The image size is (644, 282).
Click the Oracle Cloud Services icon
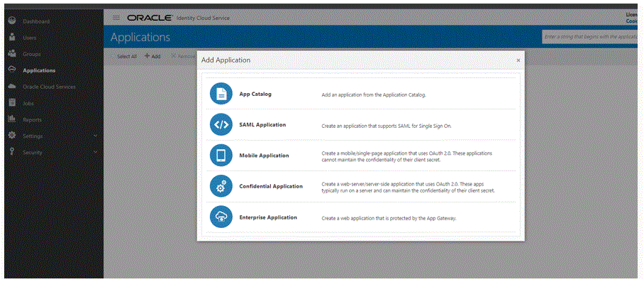(x=12, y=87)
